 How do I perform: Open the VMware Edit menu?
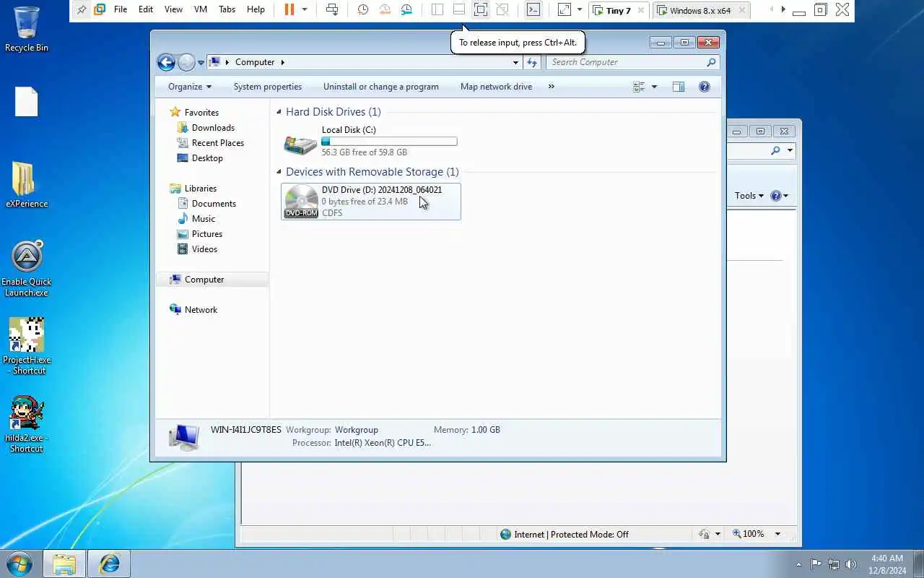(x=146, y=9)
